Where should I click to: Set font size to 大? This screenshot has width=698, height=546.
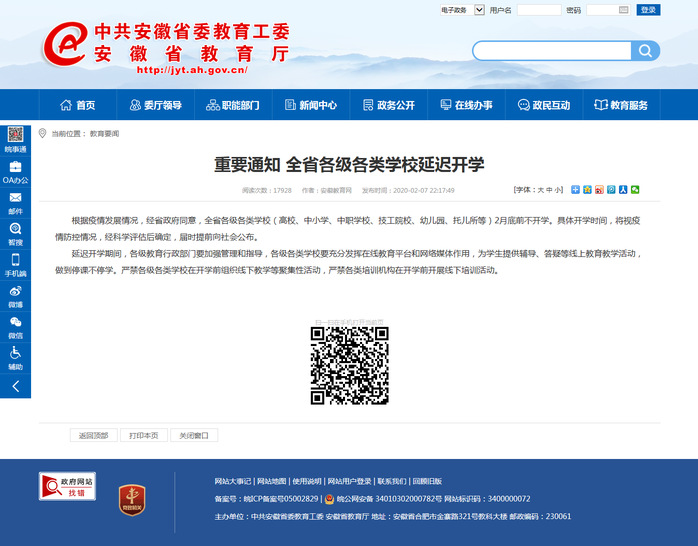(540, 190)
